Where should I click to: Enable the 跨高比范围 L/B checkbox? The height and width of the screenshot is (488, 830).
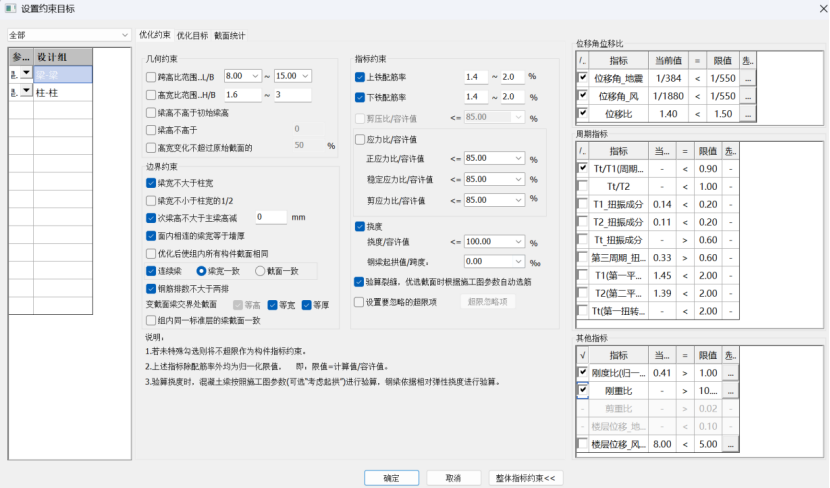click(x=150, y=76)
